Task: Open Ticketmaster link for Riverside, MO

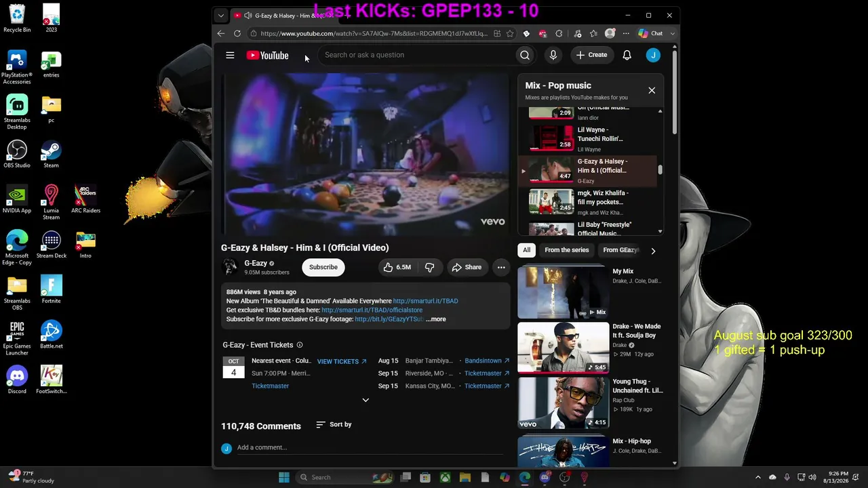Action: click(x=487, y=373)
